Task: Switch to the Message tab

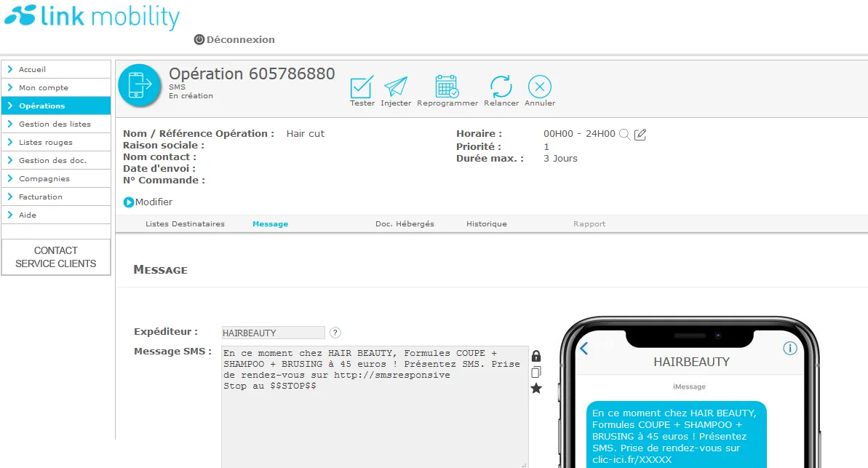Action: pyautogui.click(x=270, y=223)
